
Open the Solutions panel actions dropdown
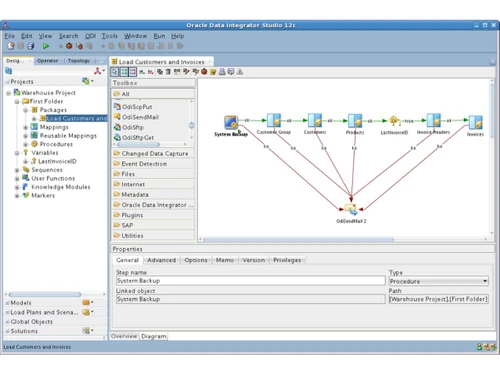pyautogui.click(x=87, y=331)
